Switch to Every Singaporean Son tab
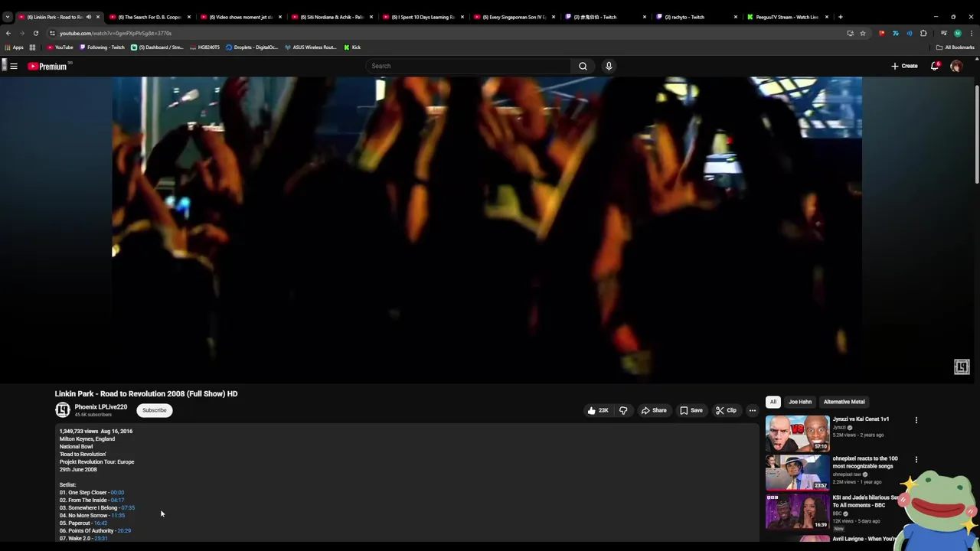The image size is (980, 551). click(514, 17)
